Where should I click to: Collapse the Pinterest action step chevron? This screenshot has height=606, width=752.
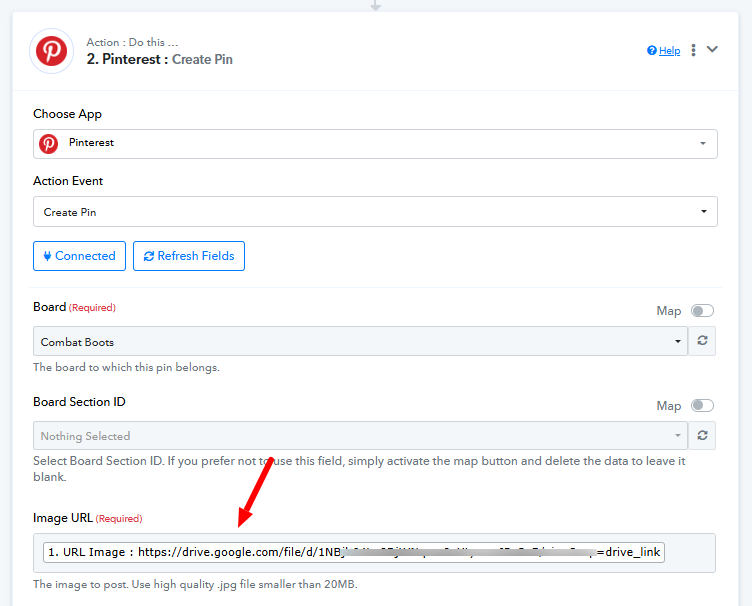[712, 49]
